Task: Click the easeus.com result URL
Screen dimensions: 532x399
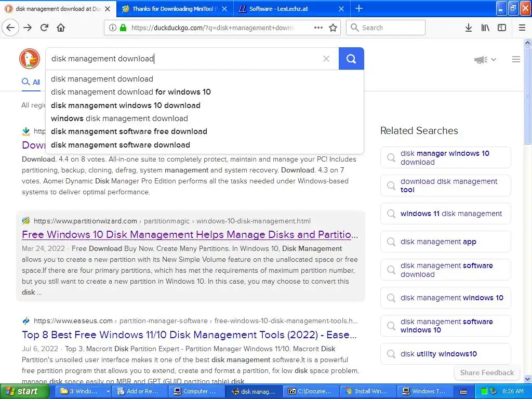Action: click(x=195, y=321)
